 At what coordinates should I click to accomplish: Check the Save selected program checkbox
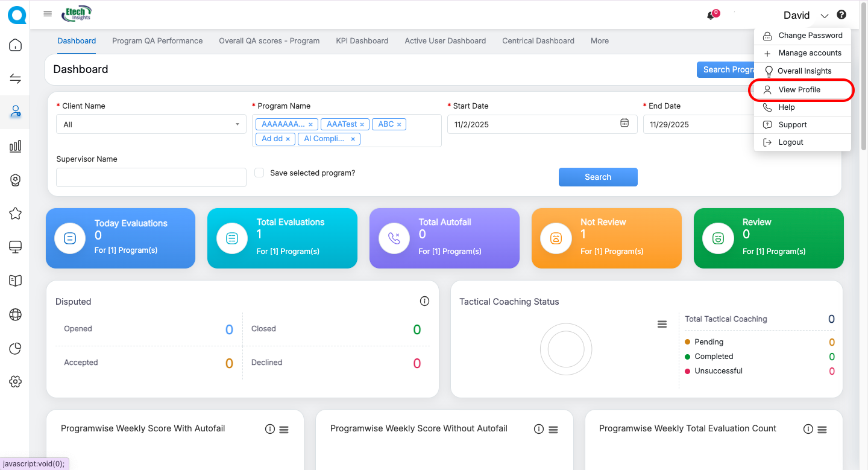coord(259,173)
